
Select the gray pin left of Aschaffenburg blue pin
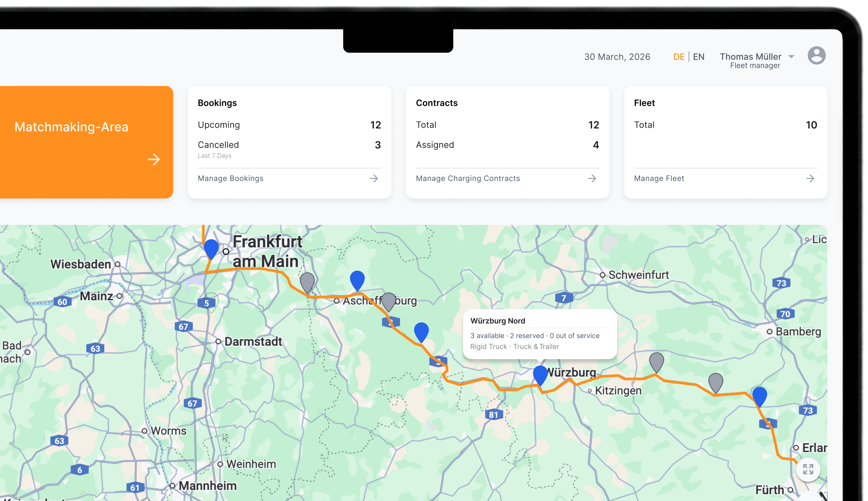tap(307, 282)
